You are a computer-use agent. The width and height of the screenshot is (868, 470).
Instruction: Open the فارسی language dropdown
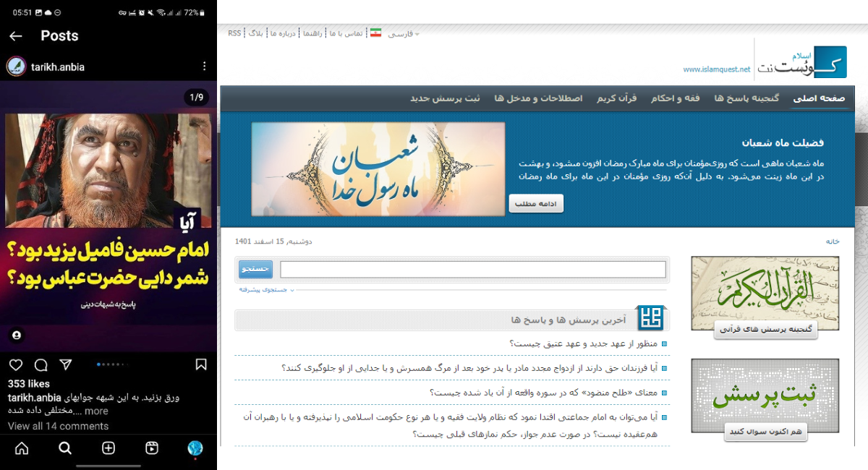pyautogui.click(x=403, y=34)
